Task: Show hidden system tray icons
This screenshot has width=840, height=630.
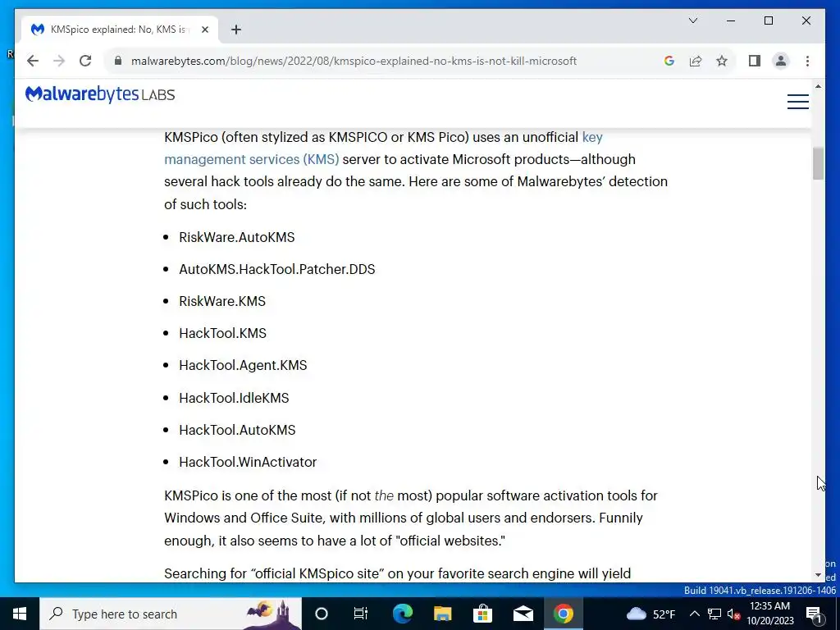Action: (694, 614)
